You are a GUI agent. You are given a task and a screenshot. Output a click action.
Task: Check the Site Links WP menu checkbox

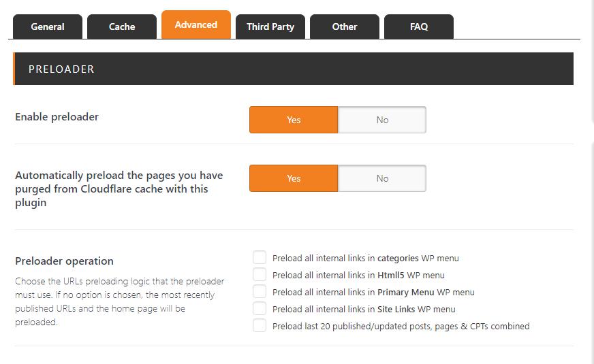pos(260,308)
